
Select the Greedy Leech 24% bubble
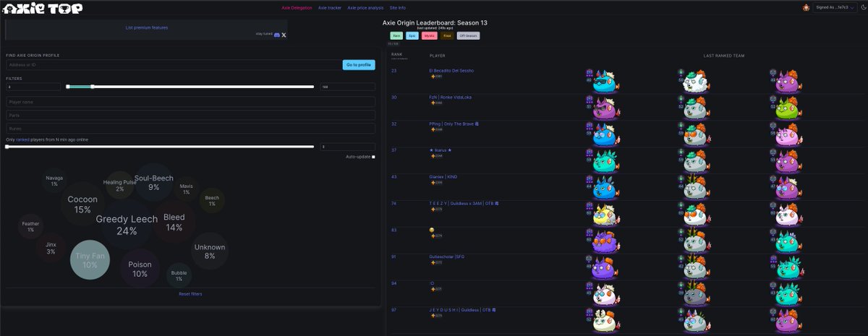pyautogui.click(x=127, y=225)
